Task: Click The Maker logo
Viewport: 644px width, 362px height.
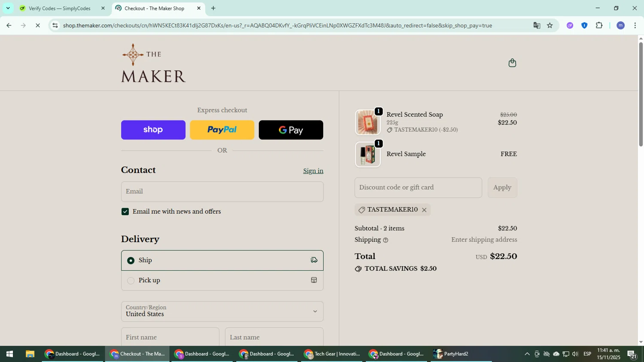Action: tap(153, 63)
